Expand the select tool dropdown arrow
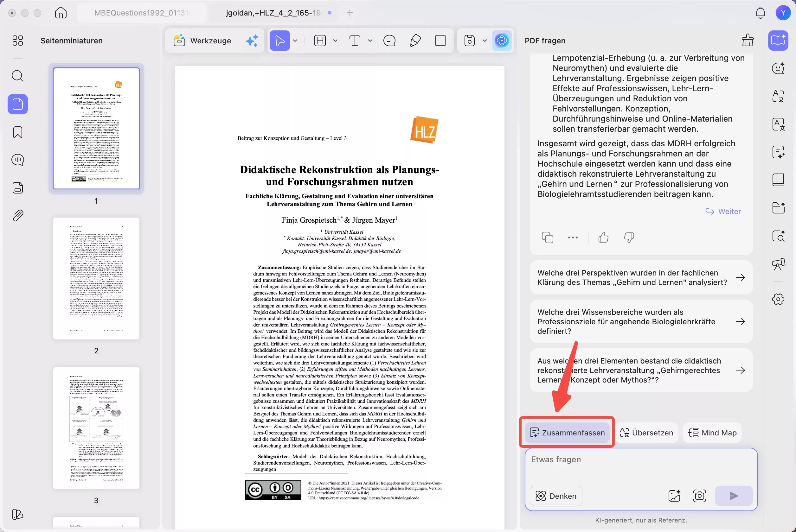This screenshot has width=796, height=532. (295, 41)
